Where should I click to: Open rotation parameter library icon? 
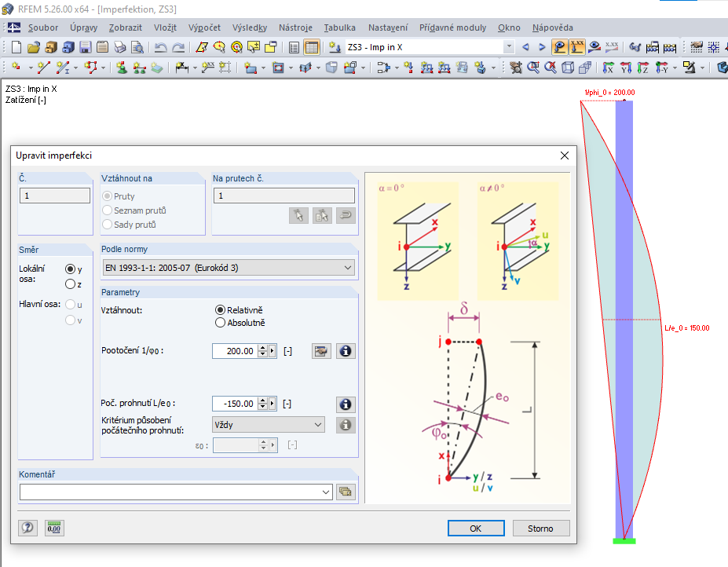point(321,352)
